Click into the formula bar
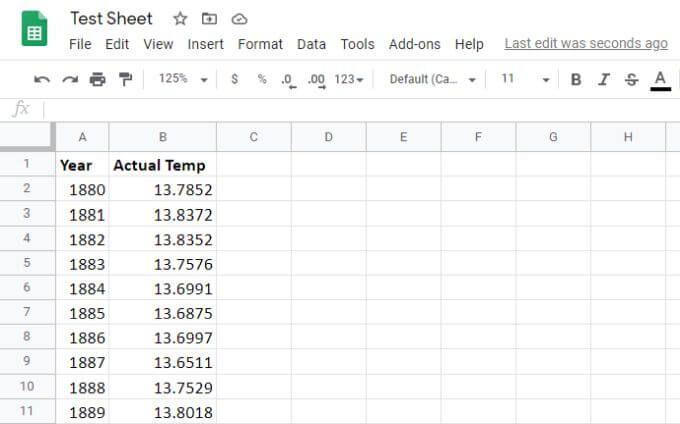Viewport: 680px width, 424px height. click(x=360, y=110)
